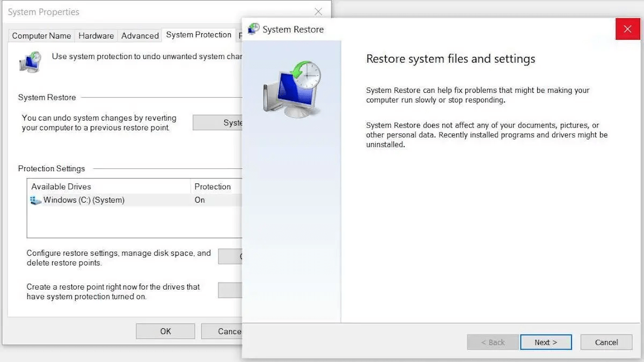Select the Windows (C:) (System) drive row
Screen dimensions: 644x362
tap(135, 200)
